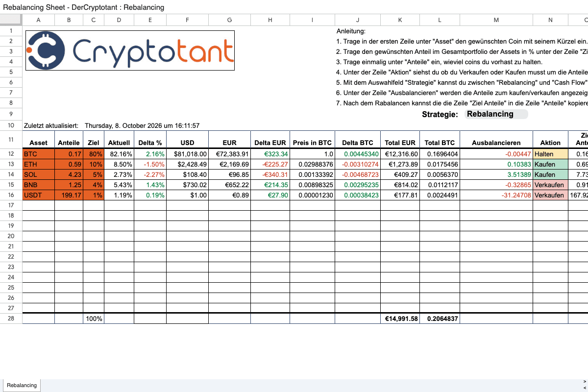Click the Aktuell value 82.16%
Viewport: 588px width, 392px height.
coord(119,154)
